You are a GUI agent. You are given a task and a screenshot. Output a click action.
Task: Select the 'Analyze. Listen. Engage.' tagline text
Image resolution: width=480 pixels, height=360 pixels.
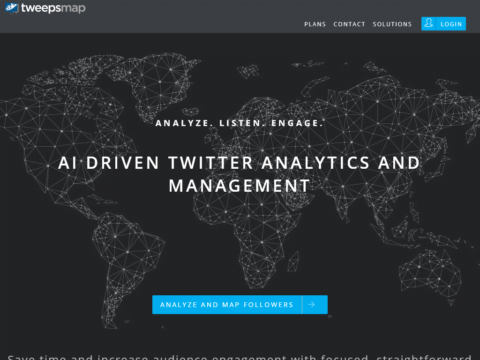point(240,123)
